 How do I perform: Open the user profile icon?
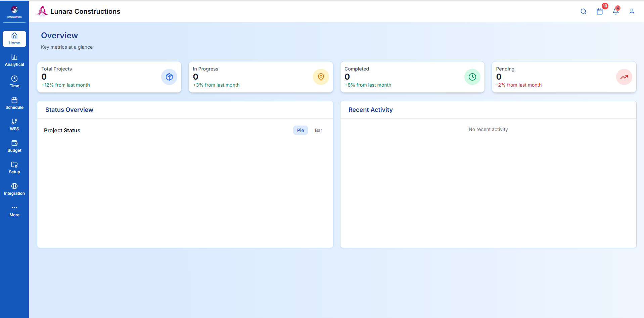pos(632,11)
